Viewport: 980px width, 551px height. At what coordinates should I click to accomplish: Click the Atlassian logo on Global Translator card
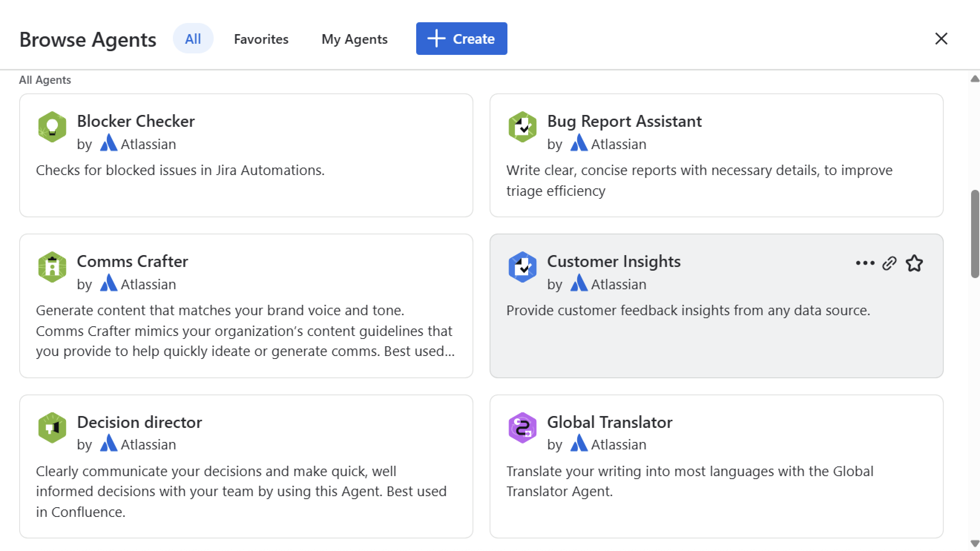coord(579,444)
